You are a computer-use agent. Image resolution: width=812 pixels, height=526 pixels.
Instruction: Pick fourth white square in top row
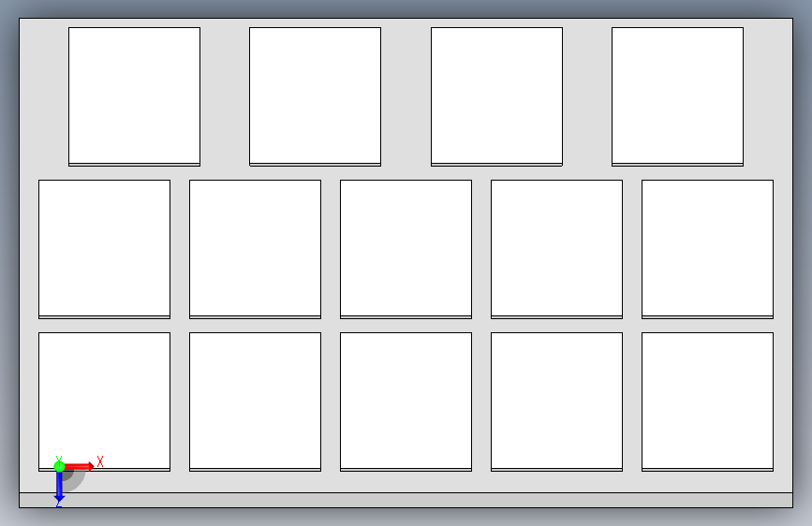[677, 96]
